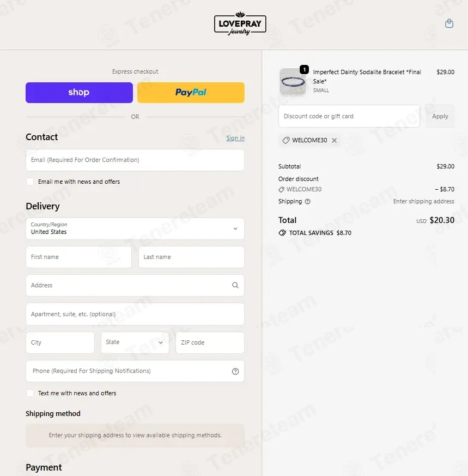Click the Email input field

point(135,160)
